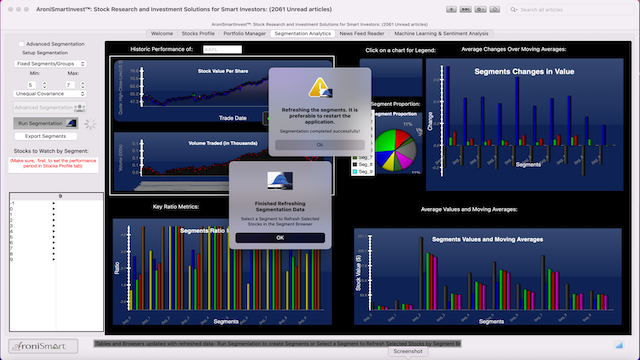Image resolution: width=640 pixels, height=360 pixels.
Task: Click the search magnifier icon
Action: pyautogui.click(x=513, y=9)
